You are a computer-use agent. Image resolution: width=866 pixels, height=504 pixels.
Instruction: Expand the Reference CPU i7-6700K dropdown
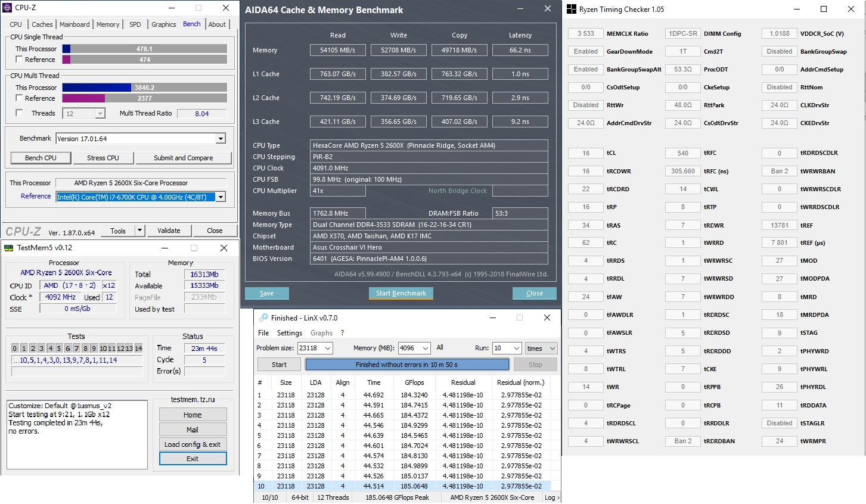221,197
